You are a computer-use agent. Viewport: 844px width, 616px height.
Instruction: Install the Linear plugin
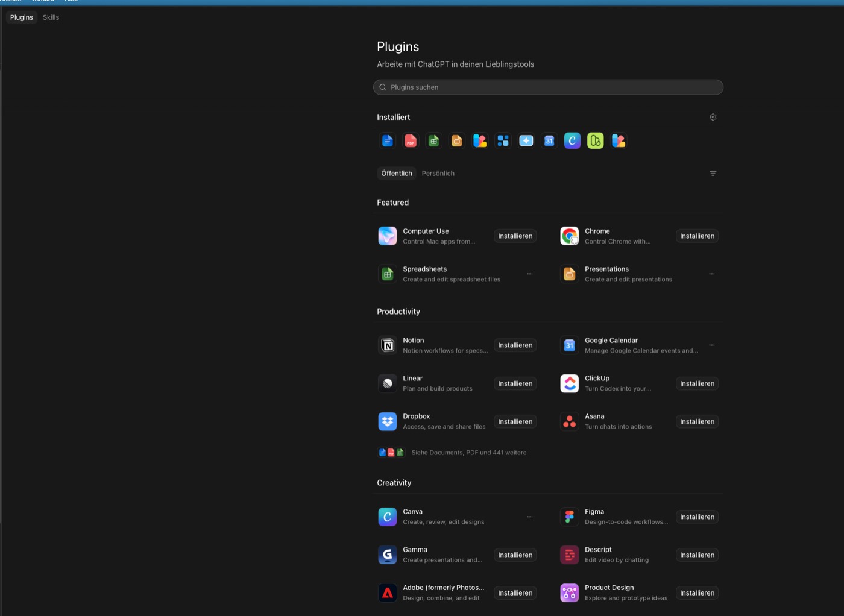tap(515, 383)
